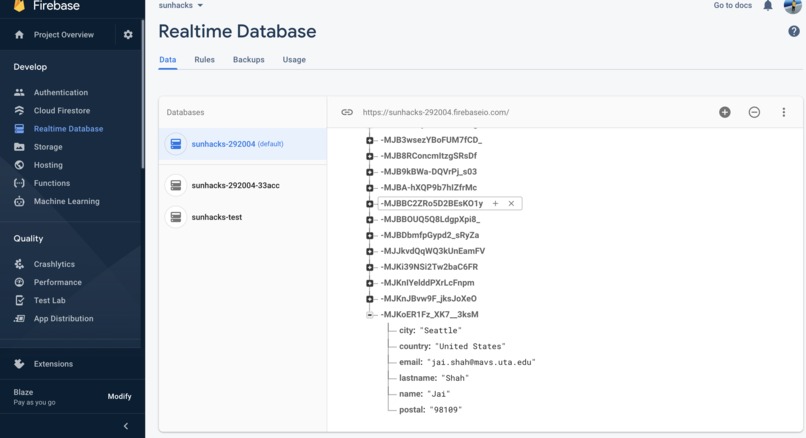Expand node -MJBBC2ZRo5D2BEsKO1y
806x438 pixels.
(x=370, y=204)
